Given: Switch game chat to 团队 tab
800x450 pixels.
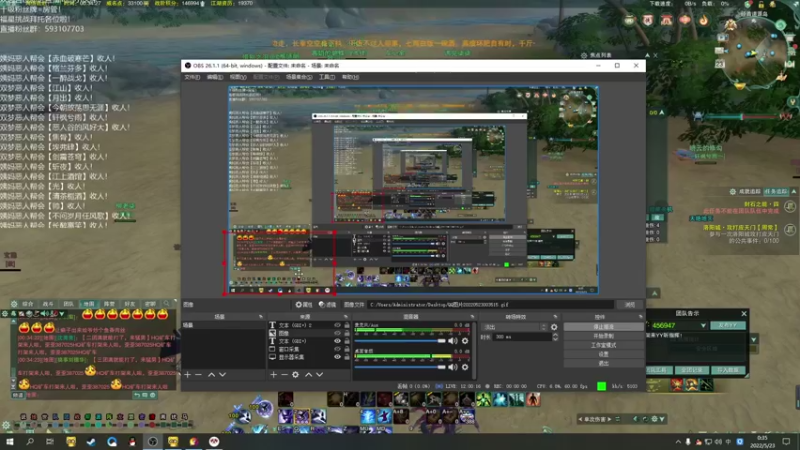Looking at the screenshot, I should tap(68, 304).
